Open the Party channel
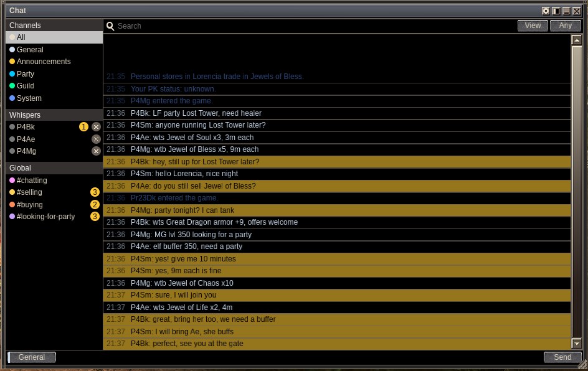This screenshot has height=371, width=588. [54, 74]
